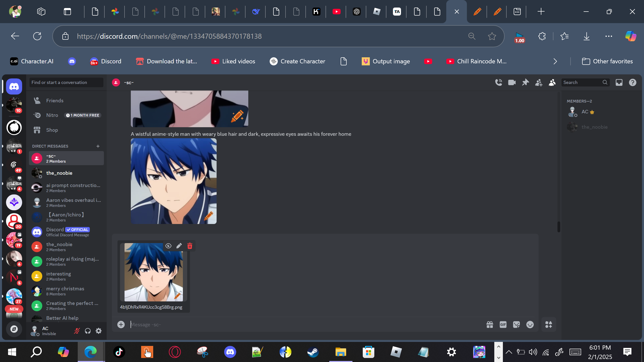Create a new direct message
This screenshot has width=644, height=362.
(x=98, y=146)
